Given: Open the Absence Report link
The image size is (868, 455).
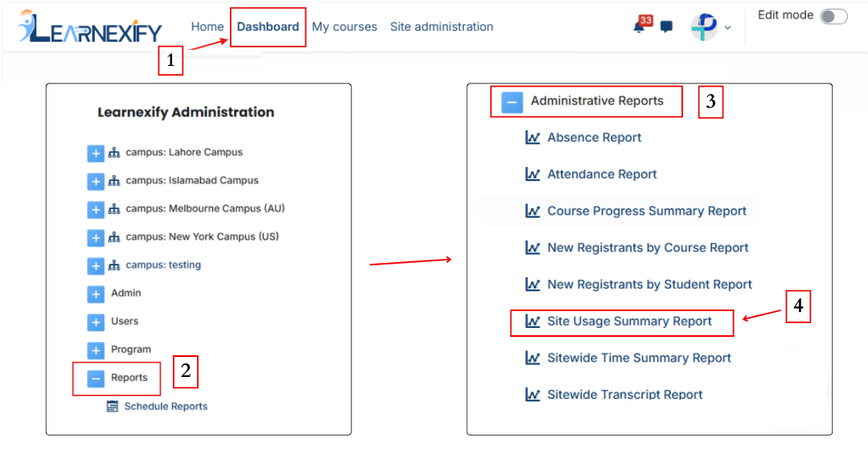Looking at the screenshot, I should [x=595, y=137].
